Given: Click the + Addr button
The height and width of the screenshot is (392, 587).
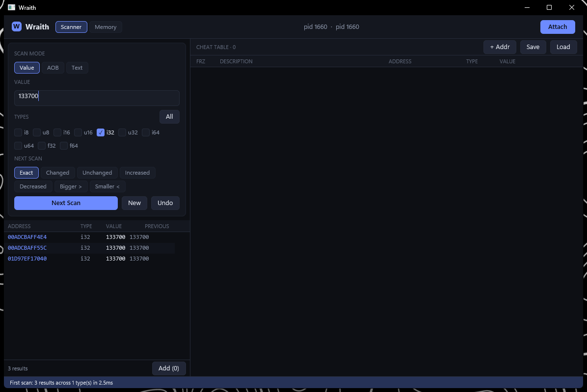Looking at the screenshot, I should tap(500, 47).
